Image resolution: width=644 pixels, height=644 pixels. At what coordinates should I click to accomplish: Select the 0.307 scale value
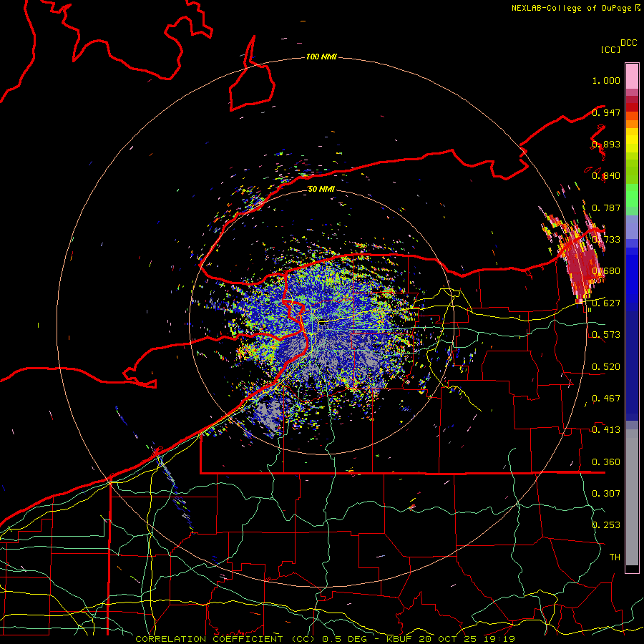(x=606, y=494)
